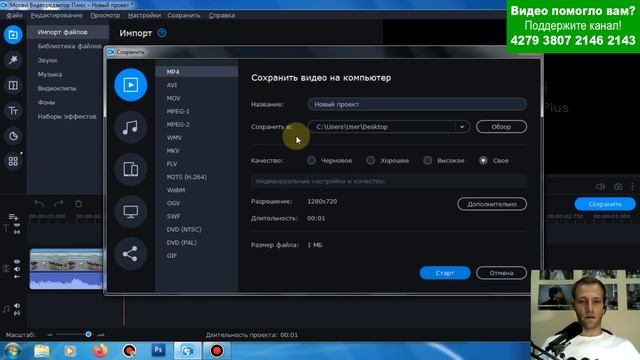Select Хорошее quality radio button
Viewport: 640px width, 360px height.
(371, 160)
